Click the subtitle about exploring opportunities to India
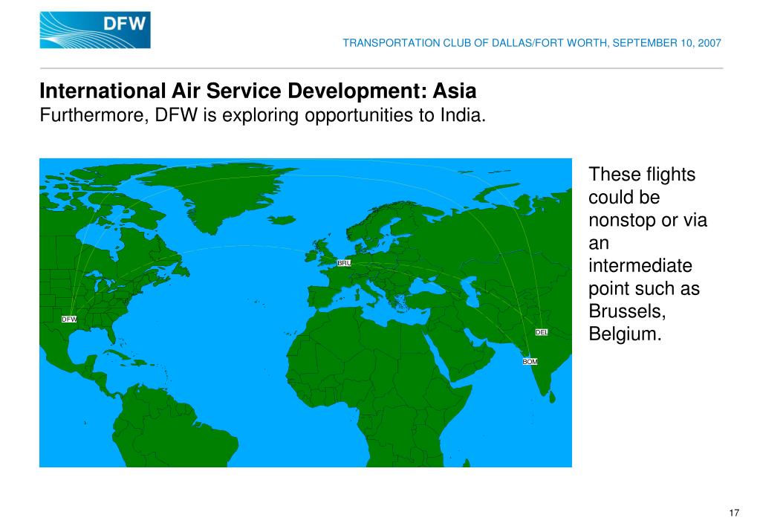This screenshot has height=532, width=760. [x=263, y=115]
